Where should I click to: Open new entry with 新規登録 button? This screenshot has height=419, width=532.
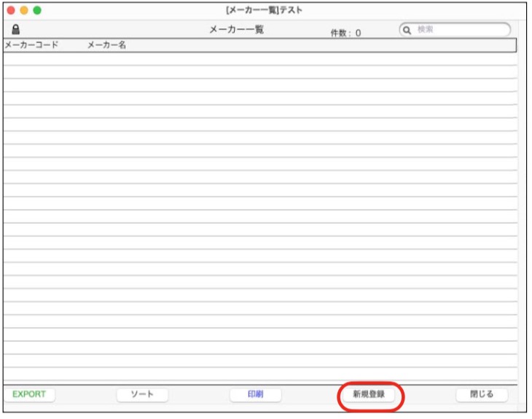pyautogui.click(x=369, y=394)
